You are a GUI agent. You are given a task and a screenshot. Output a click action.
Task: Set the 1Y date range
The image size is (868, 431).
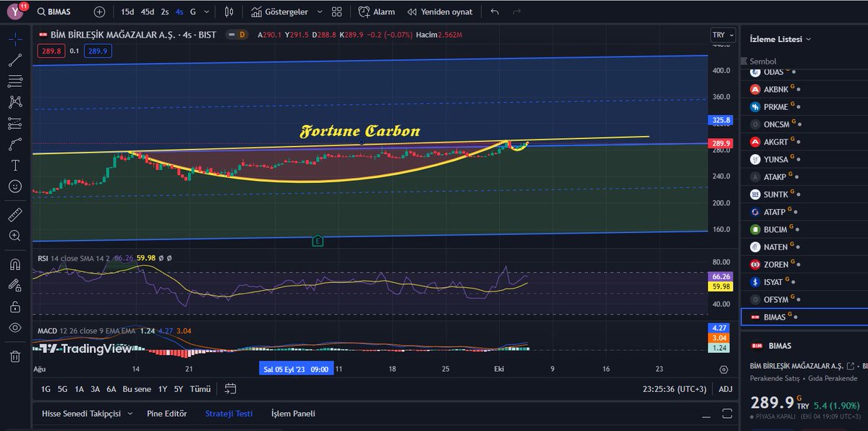click(x=163, y=389)
